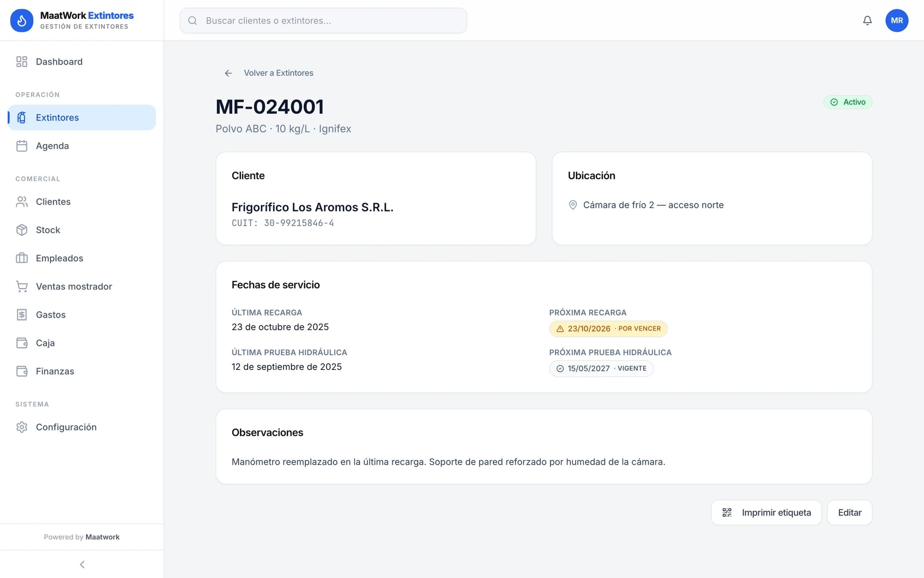Image resolution: width=924 pixels, height=578 pixels.
Task: Open Finanzas in the sidebar
Action: tap(82, 371)
